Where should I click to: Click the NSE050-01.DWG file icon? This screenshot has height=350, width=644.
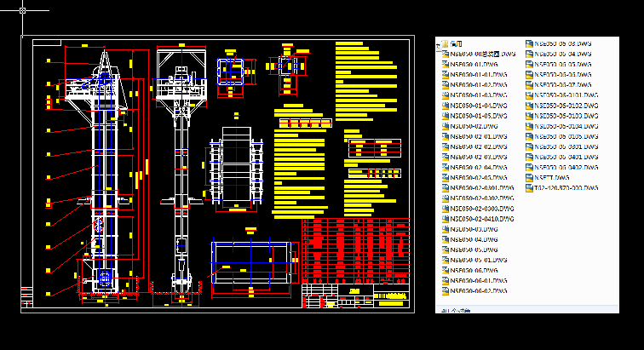[444, 64]
